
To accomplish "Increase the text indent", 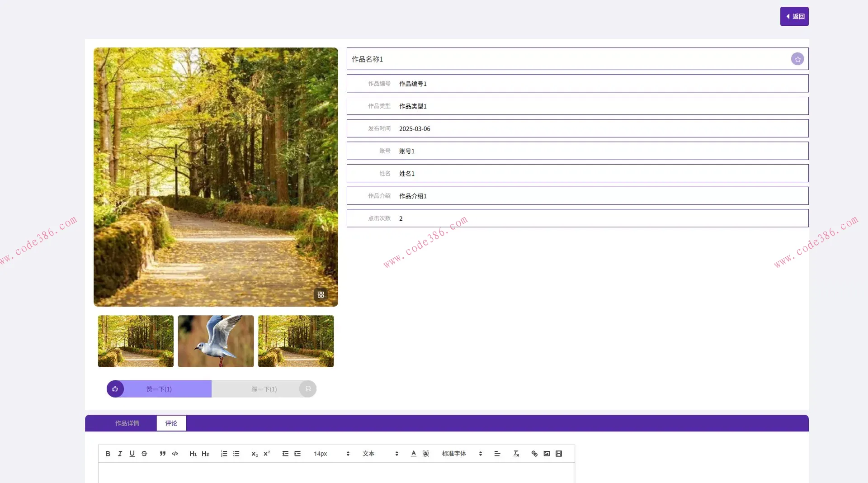I will tap(297, 454).
